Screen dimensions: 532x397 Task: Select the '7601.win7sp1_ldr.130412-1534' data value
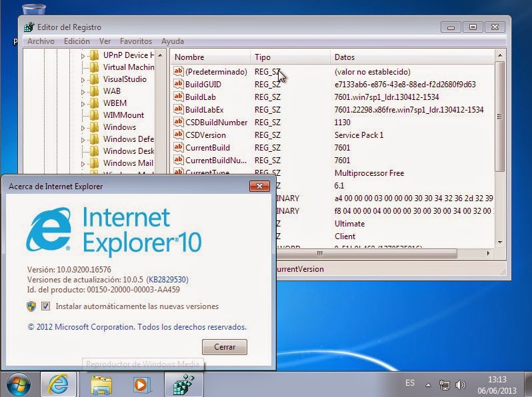(x=387, y=97)
